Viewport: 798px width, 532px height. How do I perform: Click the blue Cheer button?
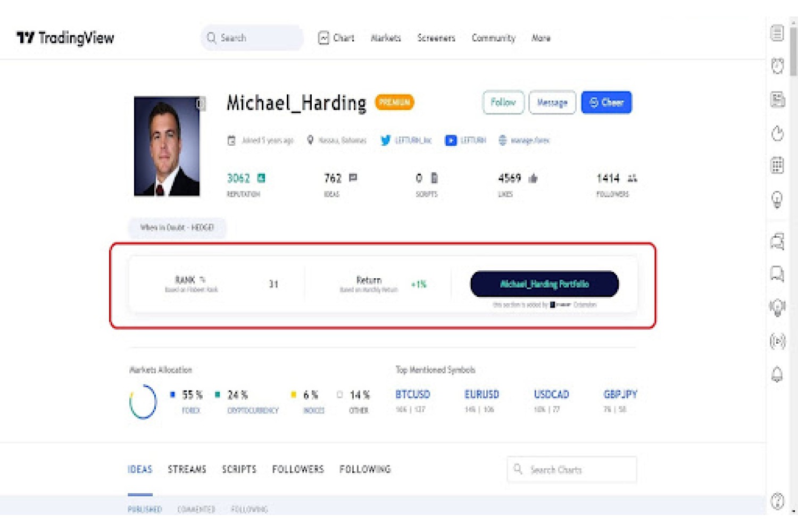(x=606, y=102)
